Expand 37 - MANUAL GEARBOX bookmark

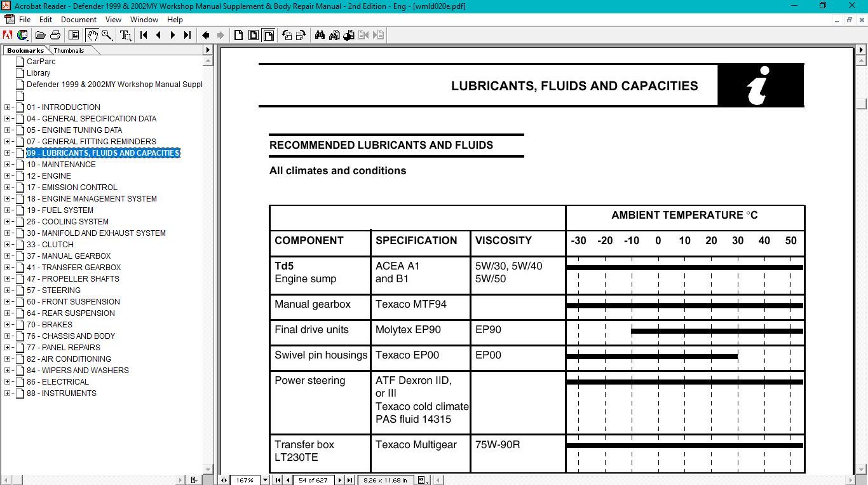(8, 256)
